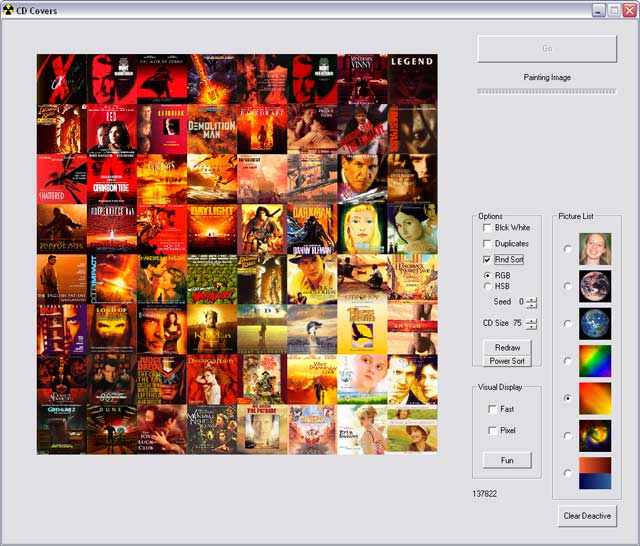640x546 pixels.
Task: Click the orange over blue thumbnail
Action: (595, 473)
